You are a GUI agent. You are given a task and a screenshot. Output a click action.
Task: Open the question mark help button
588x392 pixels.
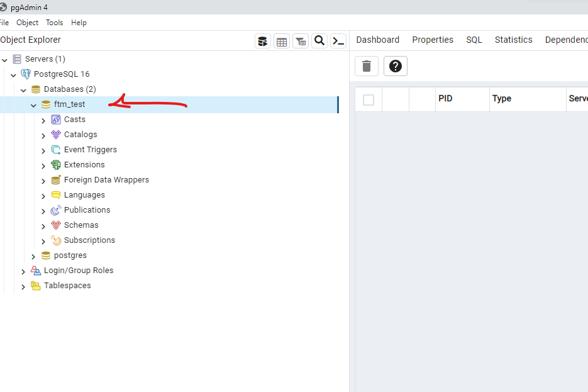click(396, 66)
